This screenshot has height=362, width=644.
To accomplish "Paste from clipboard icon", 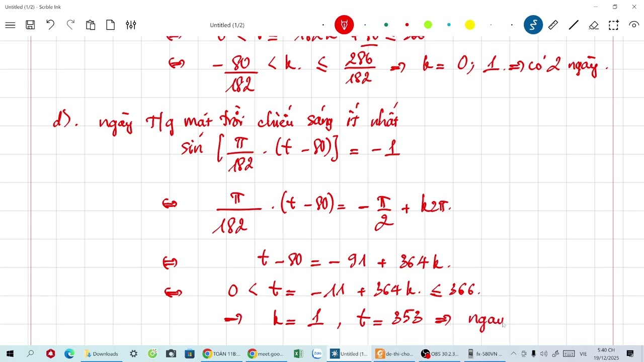I will click(91, 25).
